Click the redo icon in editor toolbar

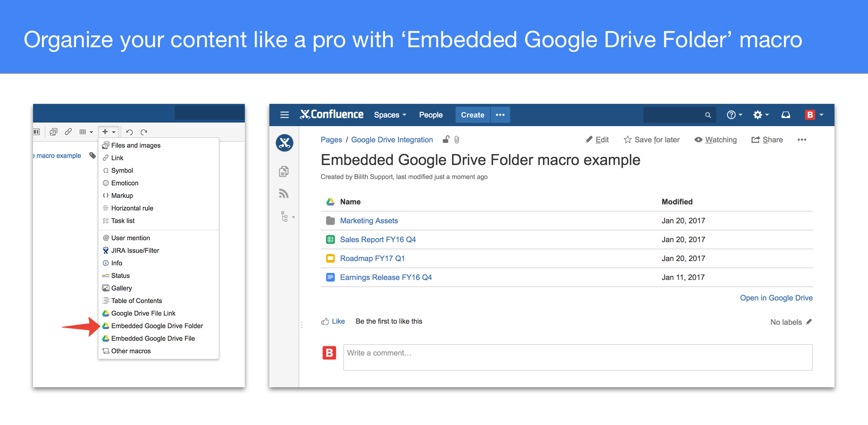point(144,132)
